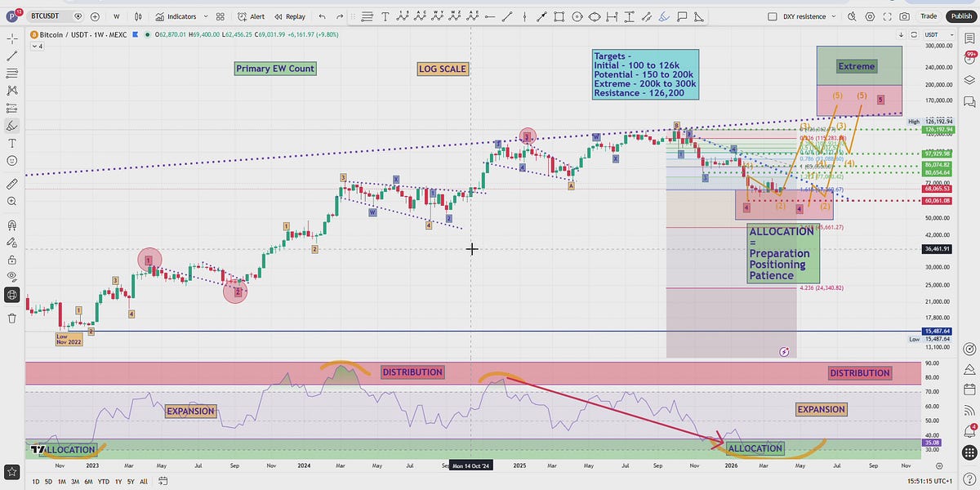Viewport: 980px width, 490px height.
Task: Show the favorites star toolbar button
Action: click(x=12, y=471)
